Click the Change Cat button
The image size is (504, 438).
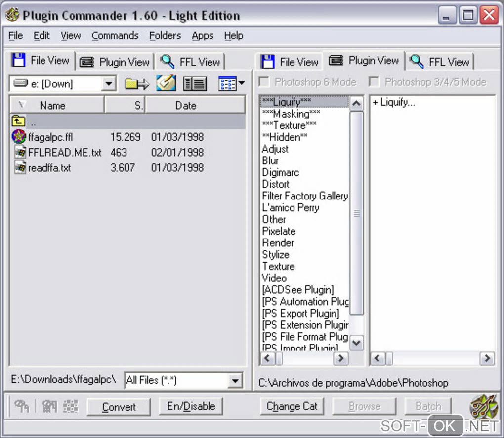[292, 406]
